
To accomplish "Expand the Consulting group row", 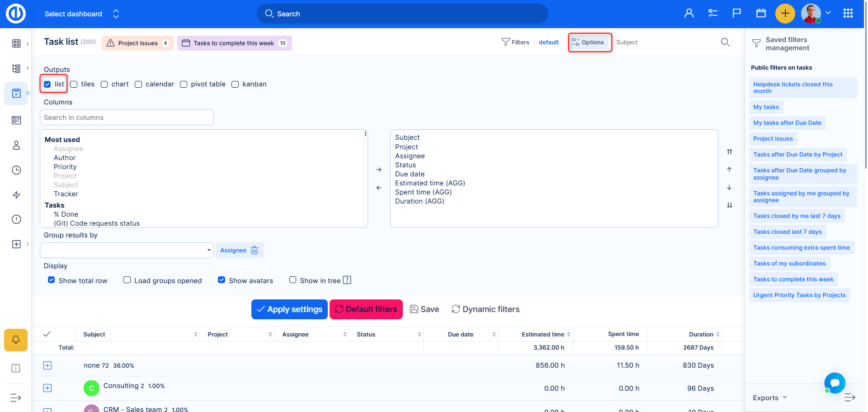I will tap(47, 388).
